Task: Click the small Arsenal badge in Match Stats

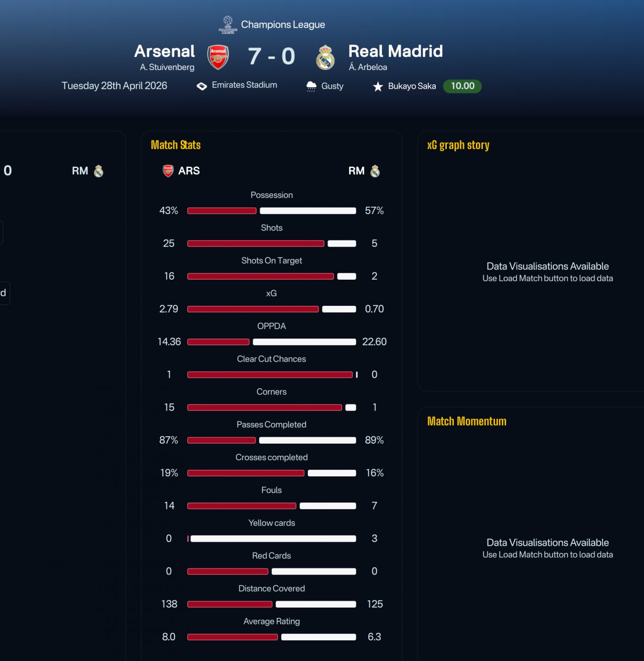Action: pyautogui.click(x=168, y=171)
